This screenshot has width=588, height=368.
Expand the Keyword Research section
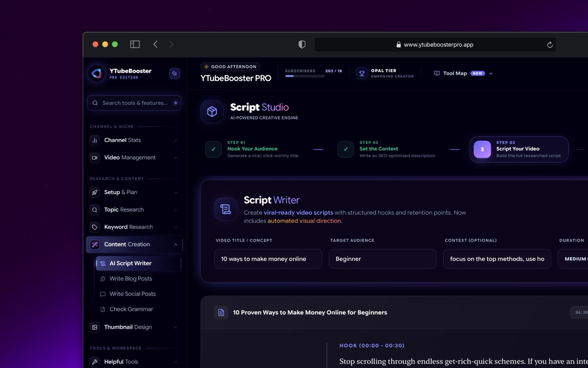(x=175, y=227)
